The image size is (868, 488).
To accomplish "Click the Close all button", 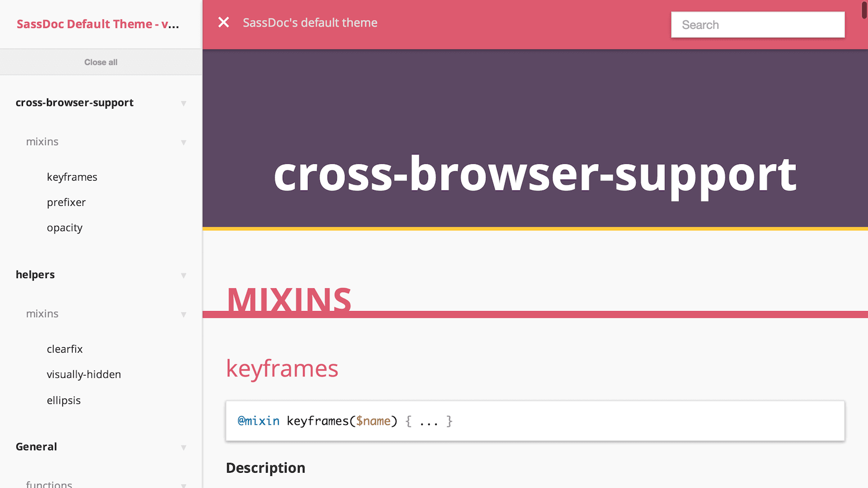I will click(x=100, y=62).
